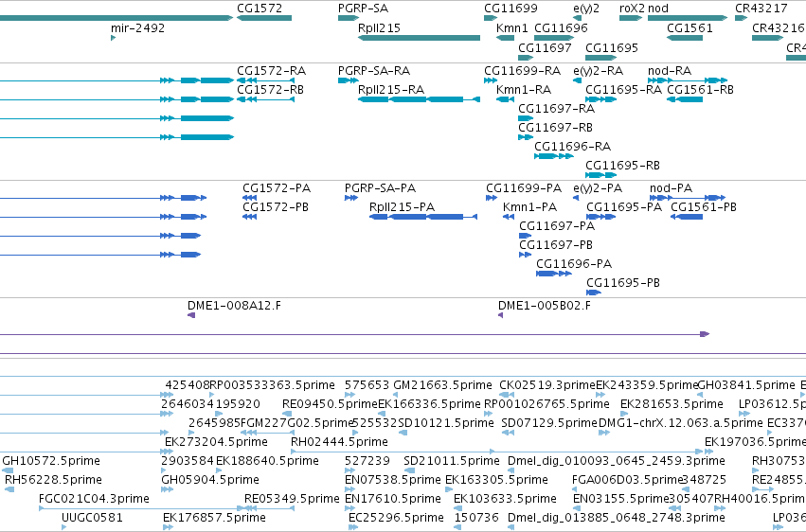Click the RE09450.5prime EST marker

coord(287,414)
